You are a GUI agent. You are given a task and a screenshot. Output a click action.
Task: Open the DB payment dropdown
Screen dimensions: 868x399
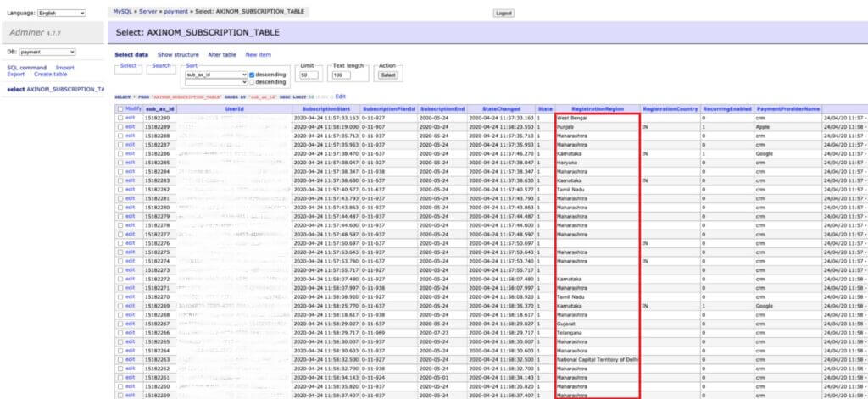click(x=47, y=52)
